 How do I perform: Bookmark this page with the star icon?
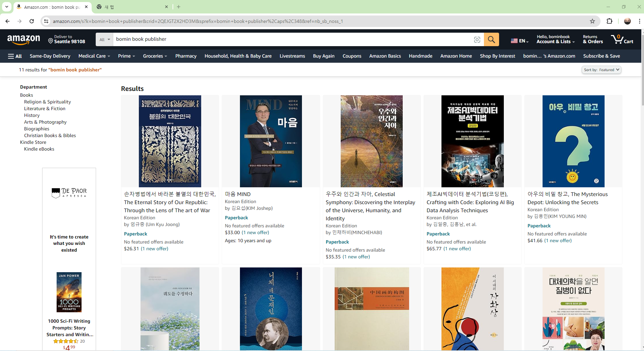[x=592, y=21]
